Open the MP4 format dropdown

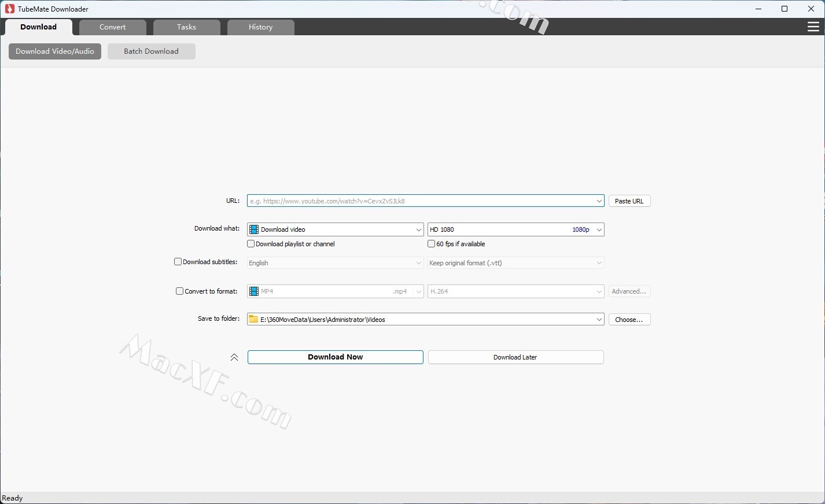[336, 291]
